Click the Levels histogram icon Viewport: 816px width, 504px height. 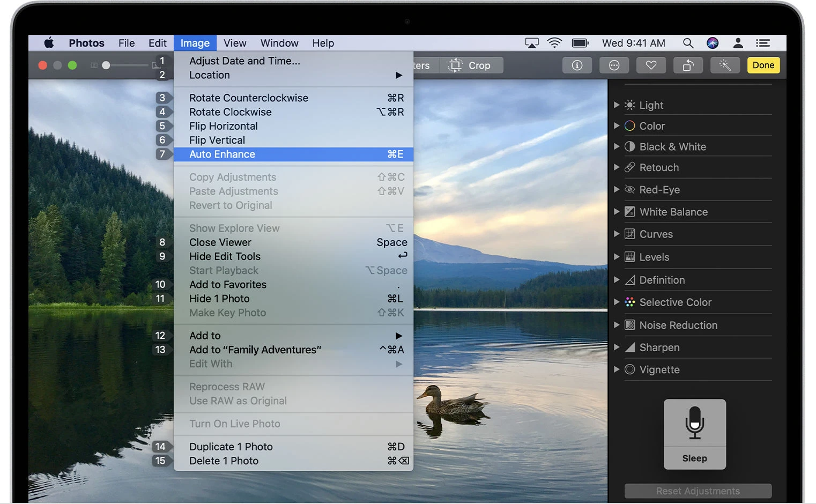coord(630,257)
